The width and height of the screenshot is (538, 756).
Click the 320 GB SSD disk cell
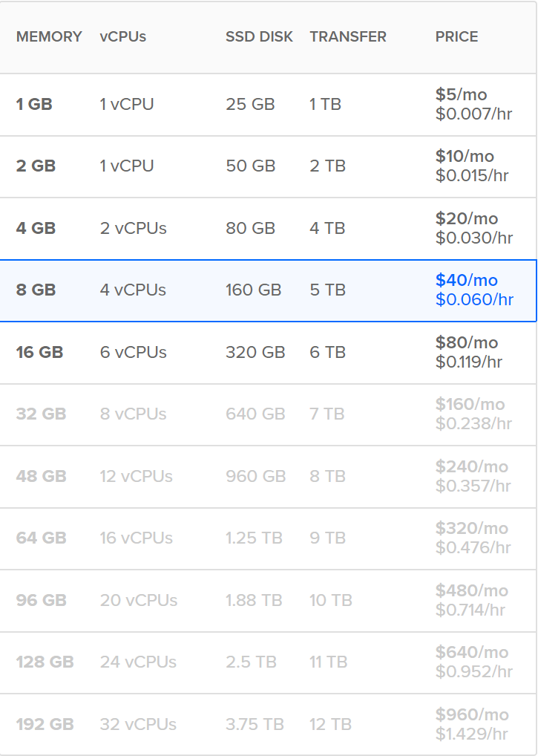point(255,353)
